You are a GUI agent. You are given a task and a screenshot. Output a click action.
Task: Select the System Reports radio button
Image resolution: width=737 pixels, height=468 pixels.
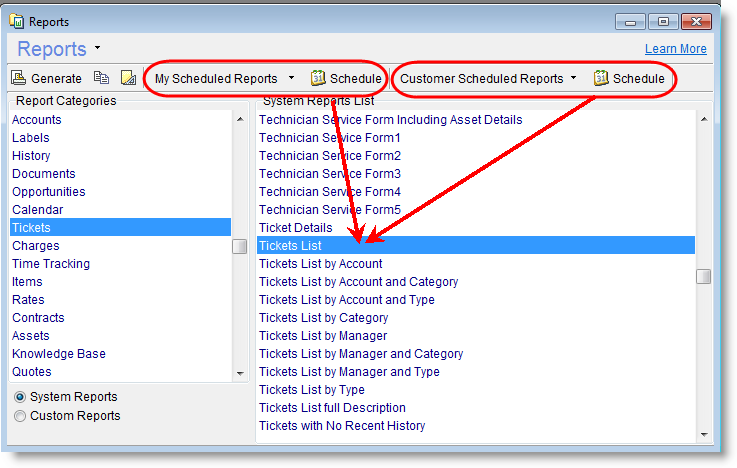coord(20,397)
